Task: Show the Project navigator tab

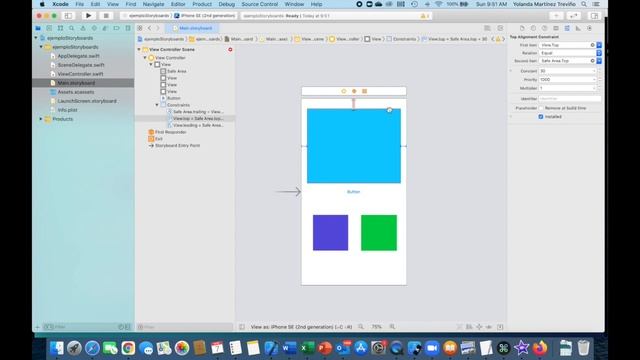Action: (38, 28)
